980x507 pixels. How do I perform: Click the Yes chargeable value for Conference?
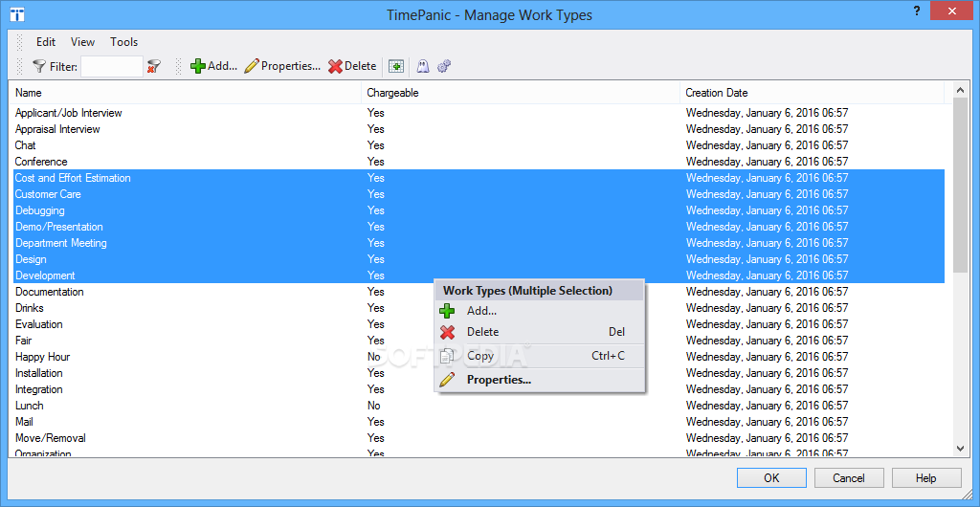coord(375,162)
